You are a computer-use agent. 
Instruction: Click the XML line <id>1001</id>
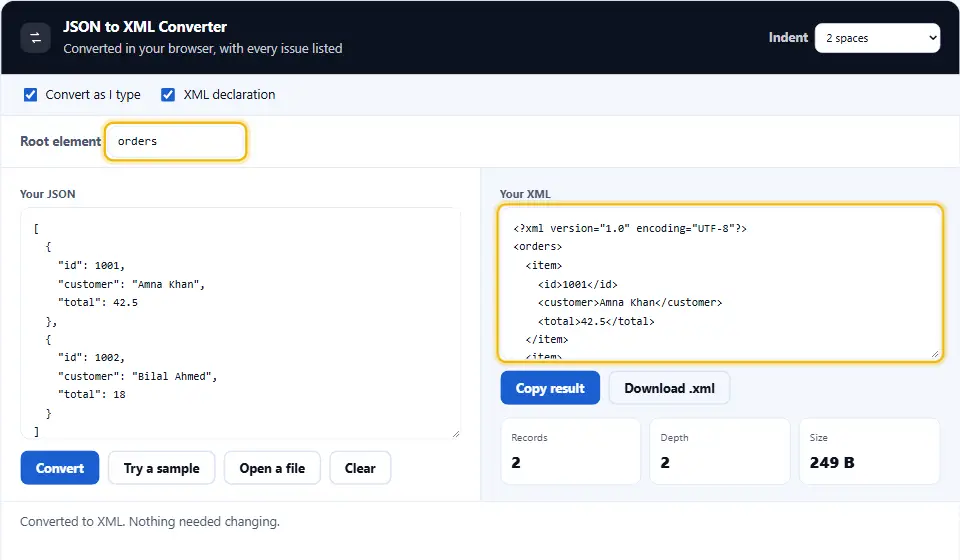577,284
